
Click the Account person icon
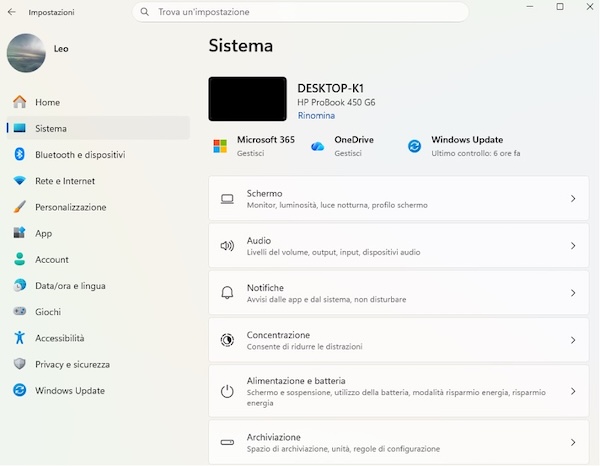pyautogui.click(x=20, y=259)
